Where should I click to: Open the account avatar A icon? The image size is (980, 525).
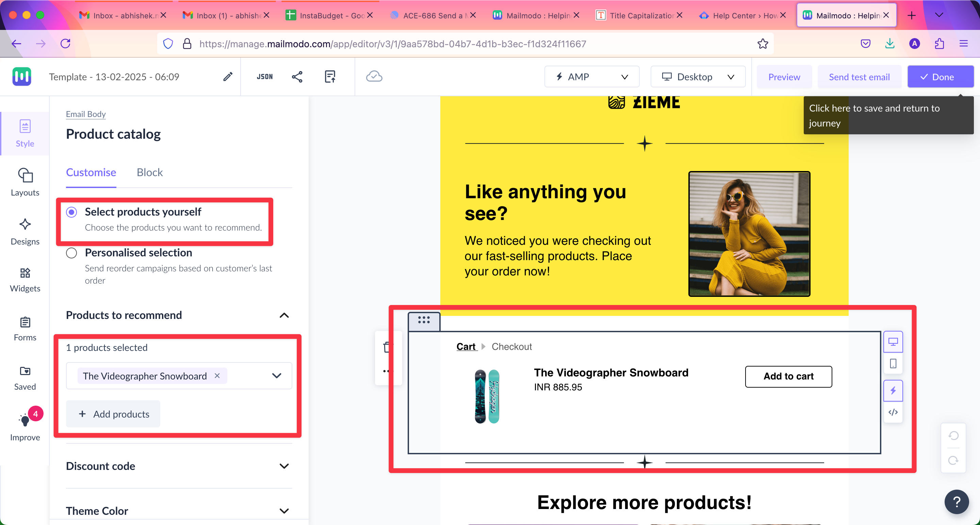[x=914, y=44]
